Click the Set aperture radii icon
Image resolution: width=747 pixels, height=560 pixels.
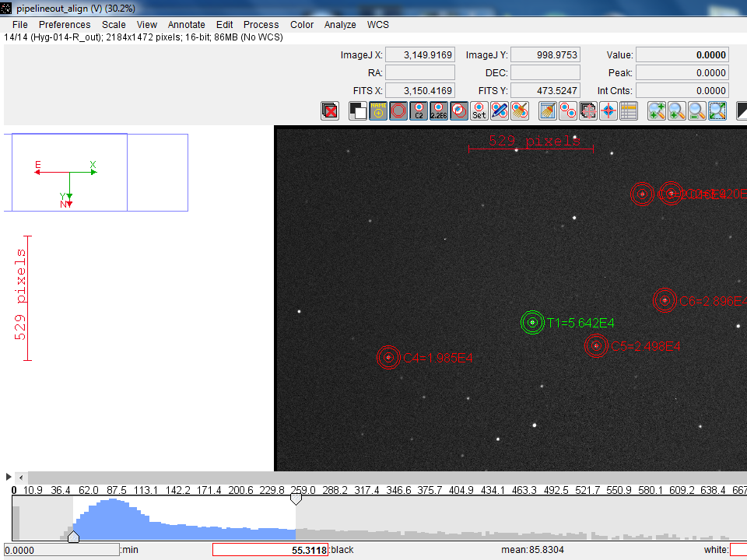479,111
